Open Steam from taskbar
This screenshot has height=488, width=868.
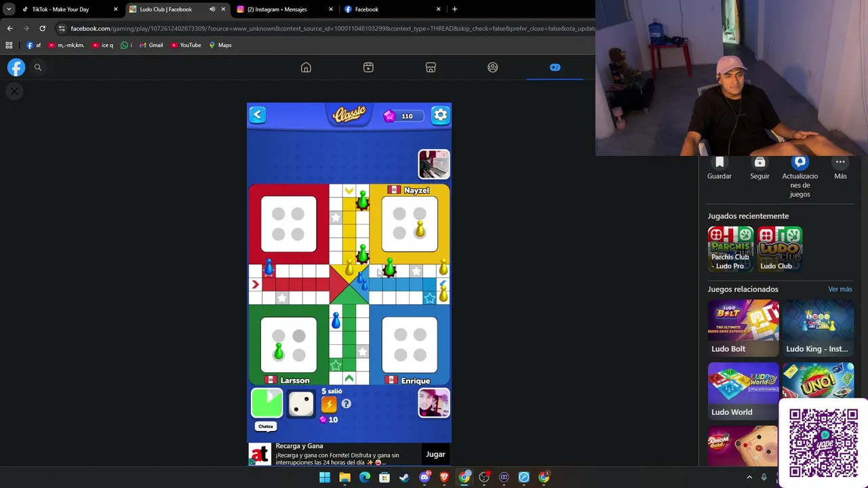point(404,477)
